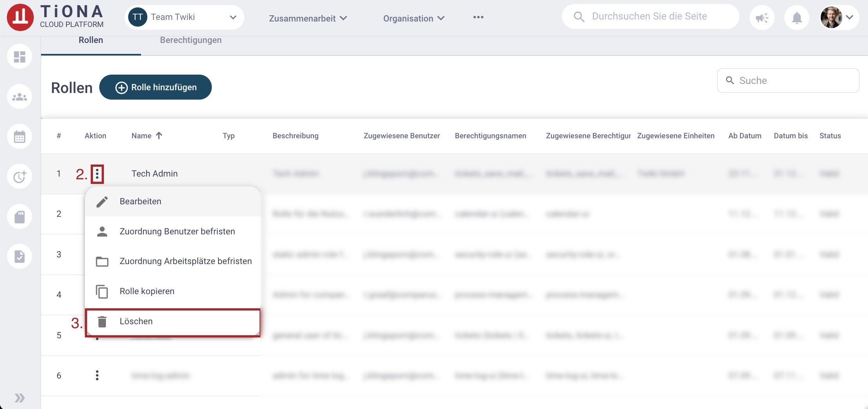Click the Datum bis column header

(x=791, y=136)
